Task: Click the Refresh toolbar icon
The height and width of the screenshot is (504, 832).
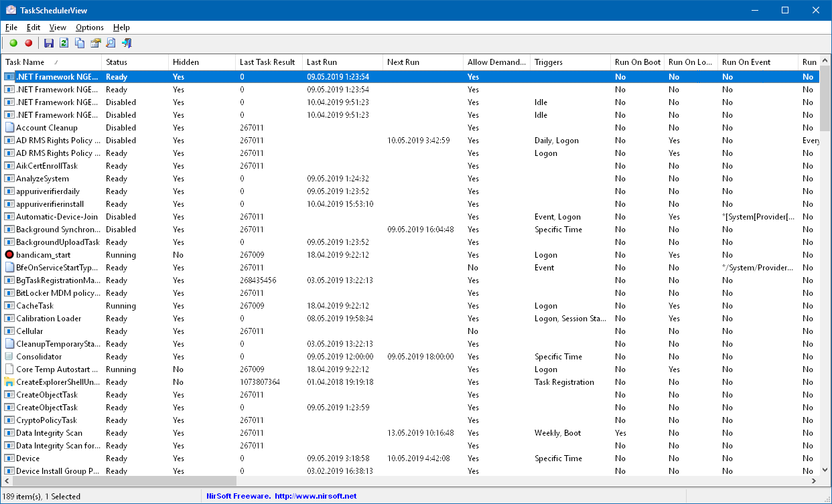Action: pos(64,44)
